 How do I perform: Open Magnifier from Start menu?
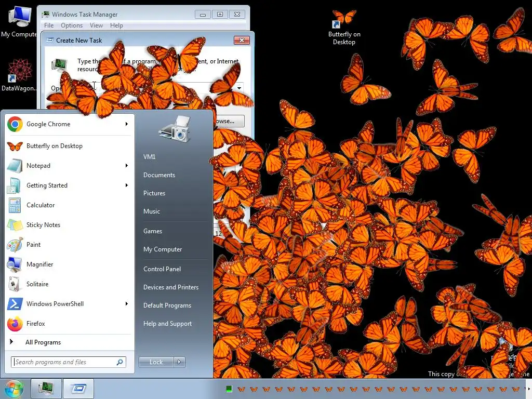(69, 264)
